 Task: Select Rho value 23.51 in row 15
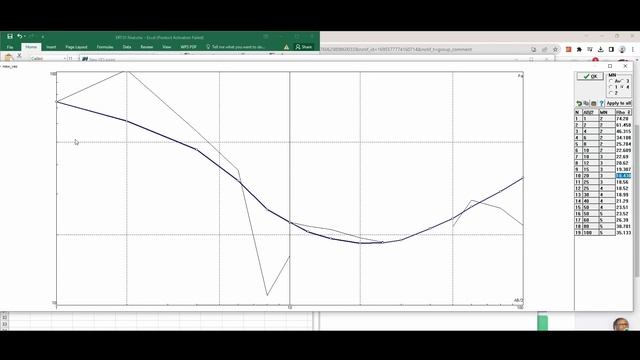coord(623,207)
